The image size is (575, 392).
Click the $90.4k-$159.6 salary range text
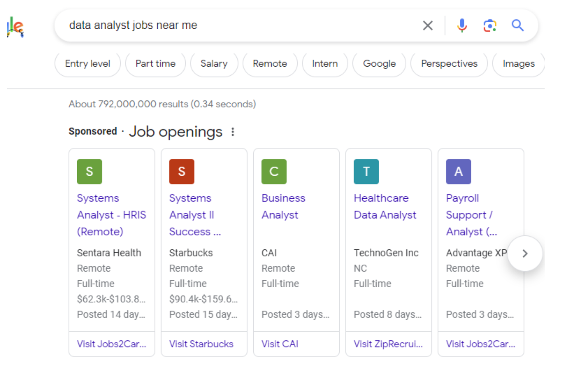203,299
